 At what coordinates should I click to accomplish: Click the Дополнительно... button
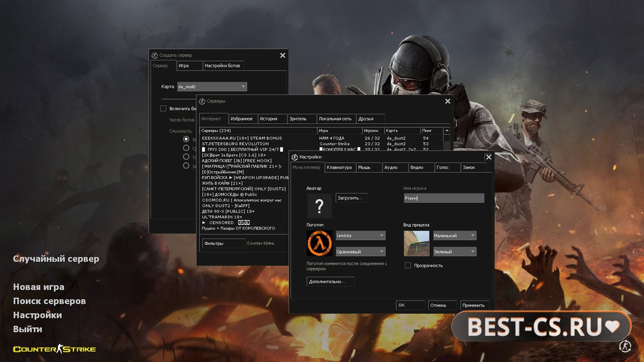tap(330, 282)
